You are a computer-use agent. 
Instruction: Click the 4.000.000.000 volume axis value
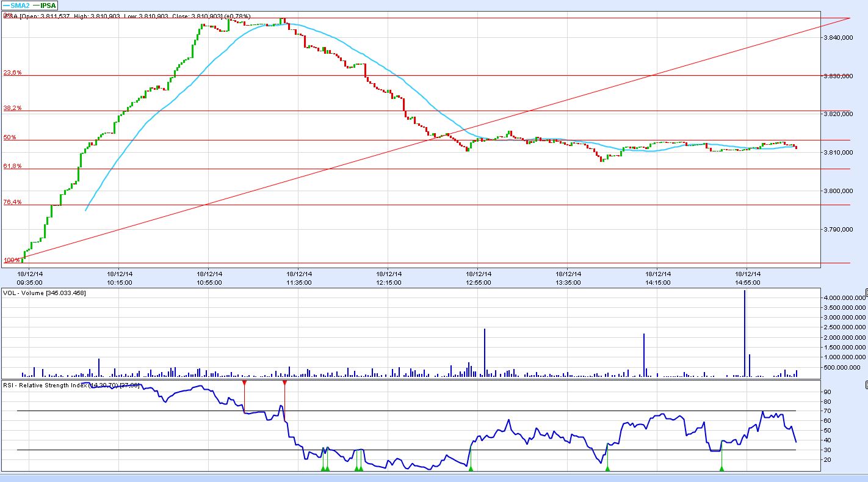click(x=845, y=298)
